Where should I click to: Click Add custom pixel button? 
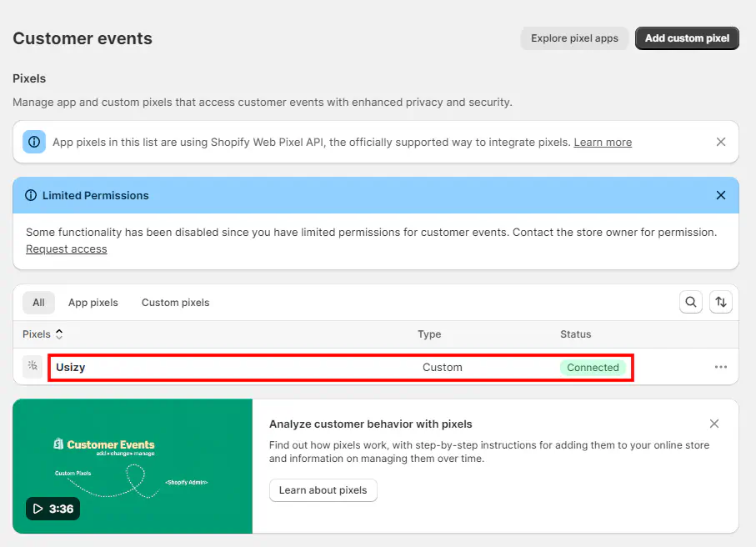click(x=687, y=38)
